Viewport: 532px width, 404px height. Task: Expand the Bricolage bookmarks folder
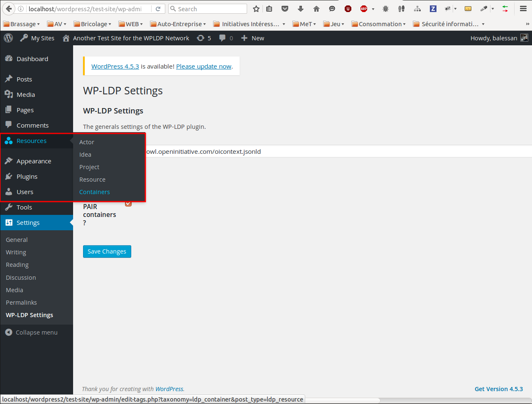(x=92, y=24)
